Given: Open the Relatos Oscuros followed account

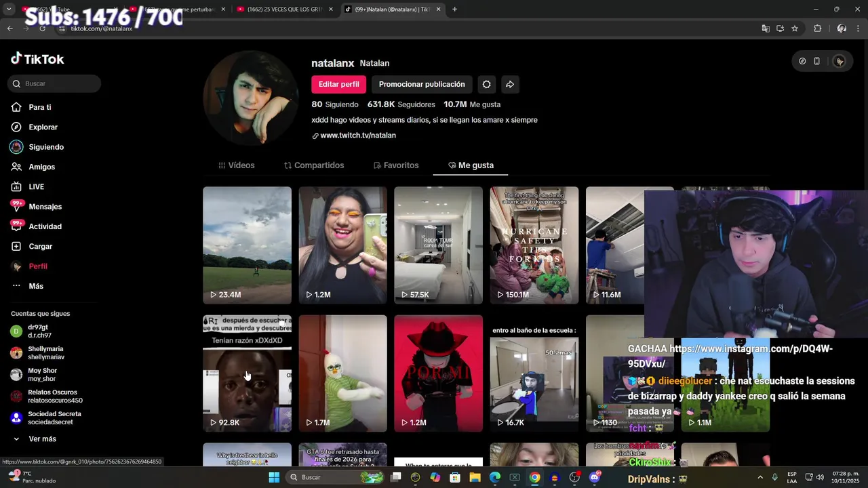Looking at the screenshot, I should (x=46, y=396).
